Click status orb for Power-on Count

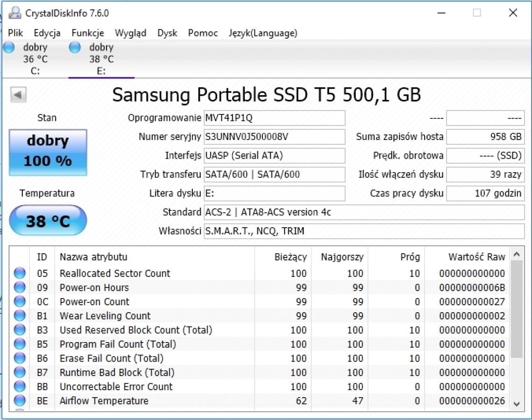tap(20, 301)
